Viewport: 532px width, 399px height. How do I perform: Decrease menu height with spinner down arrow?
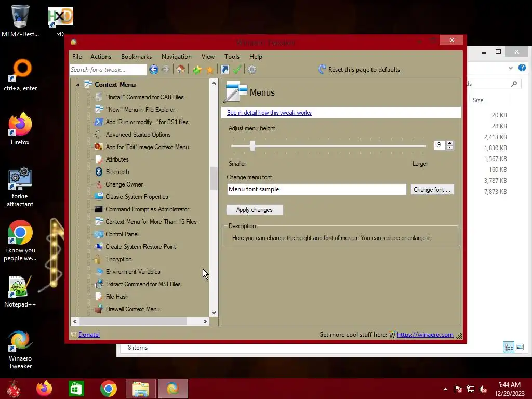pos(450,148)
